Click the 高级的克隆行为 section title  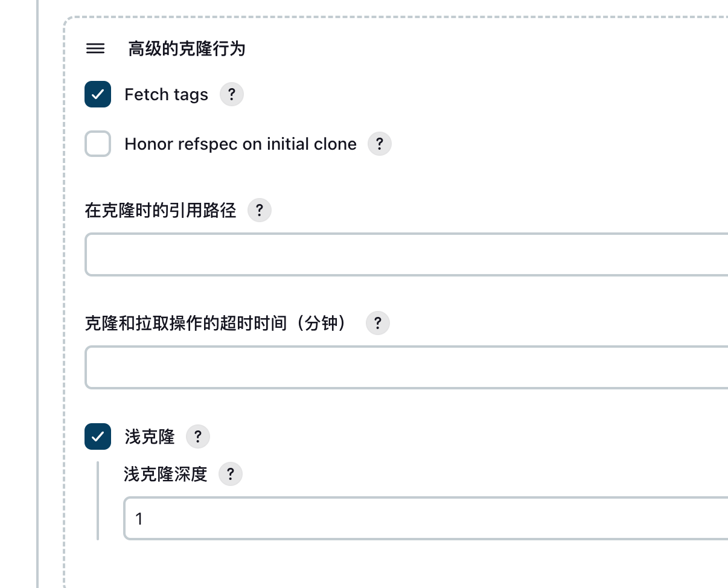click(x=187, y=49)
